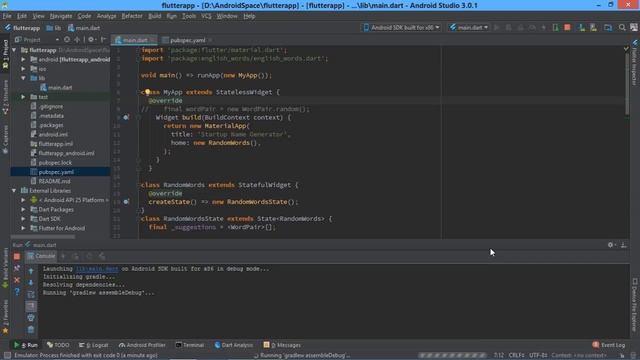Click the lightning Flutter hot reload icon
640x360 pixels.
(x=544, y=27)
